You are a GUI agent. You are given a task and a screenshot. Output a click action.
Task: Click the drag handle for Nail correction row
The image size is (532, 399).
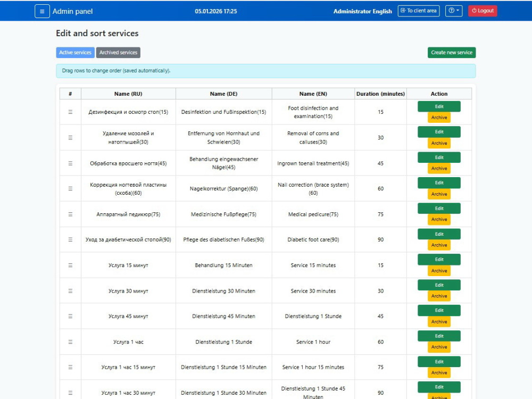[x=70, y=189]
